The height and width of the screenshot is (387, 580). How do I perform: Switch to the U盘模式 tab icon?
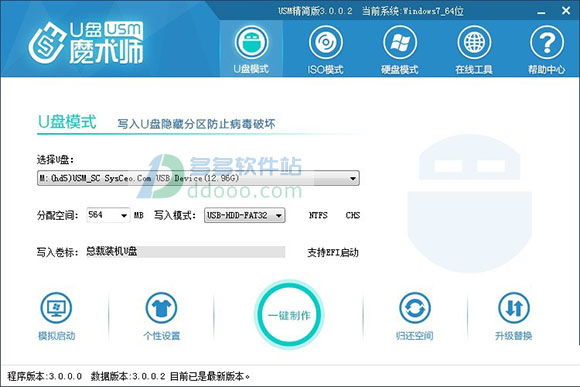pos(252,42)
